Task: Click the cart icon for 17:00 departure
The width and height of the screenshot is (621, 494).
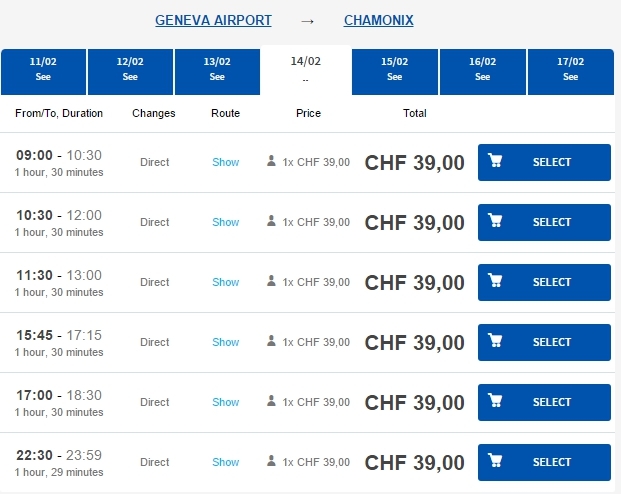Action: pos(495,401)
